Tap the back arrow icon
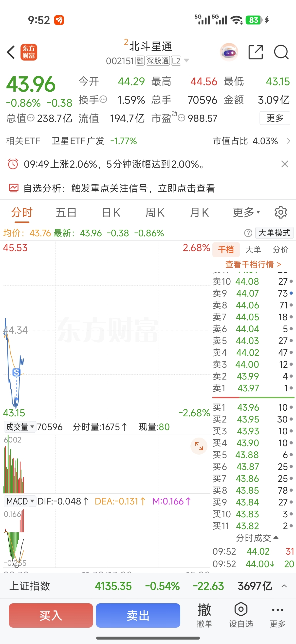296x644 pixels. pyautogui.click(x=11, y=52)
